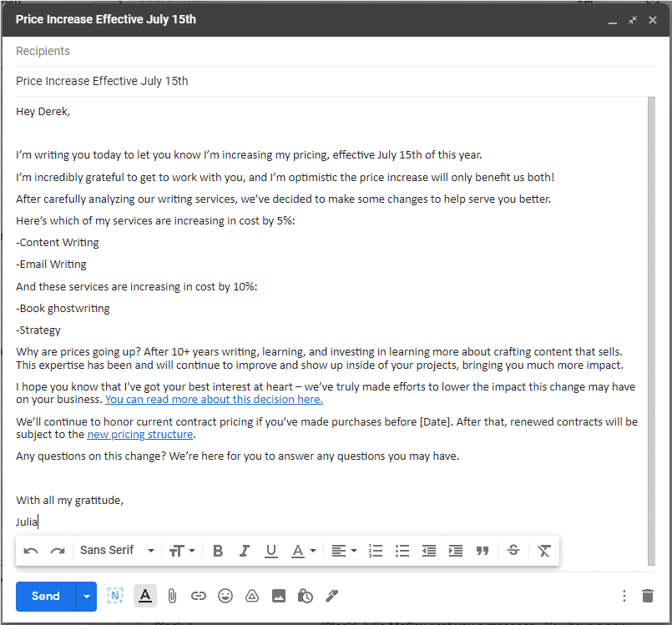Save and close the compose window
The width and height of the screenshot is (672, 625).
[x=652, y=20]
